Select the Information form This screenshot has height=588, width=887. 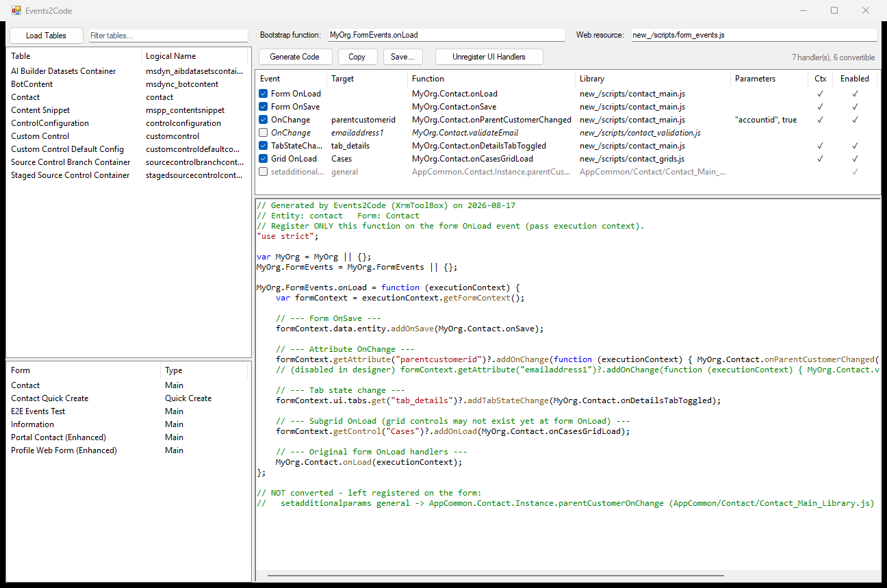coord(128,424)
